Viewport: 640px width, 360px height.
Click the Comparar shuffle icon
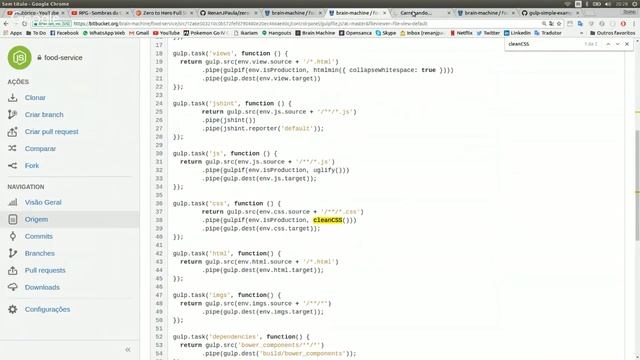click(13, 149)
